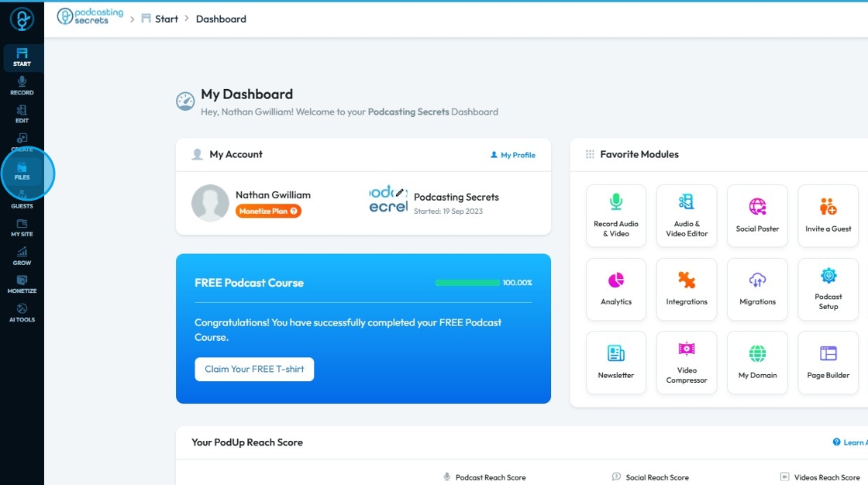Open the Video Compressor module
The width and height of the screenshot is (868, 485).
pos(687,363)
